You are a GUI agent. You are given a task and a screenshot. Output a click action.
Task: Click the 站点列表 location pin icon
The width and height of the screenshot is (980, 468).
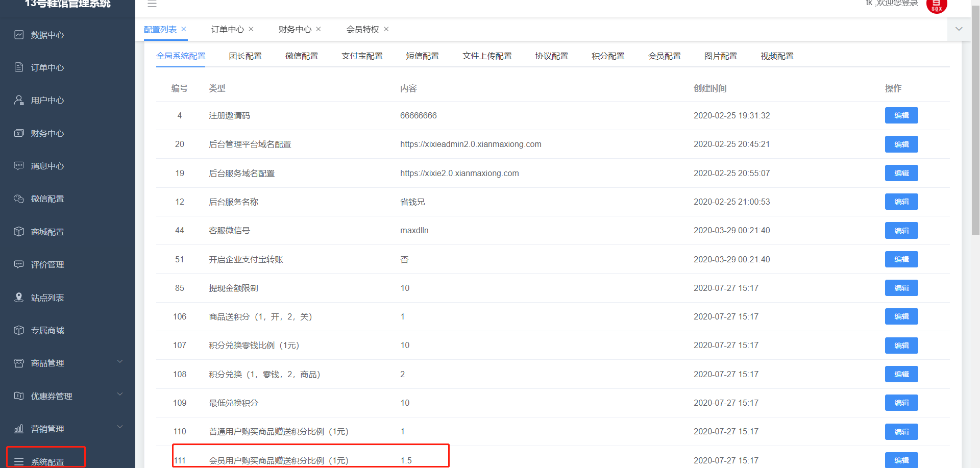(19, 297)
